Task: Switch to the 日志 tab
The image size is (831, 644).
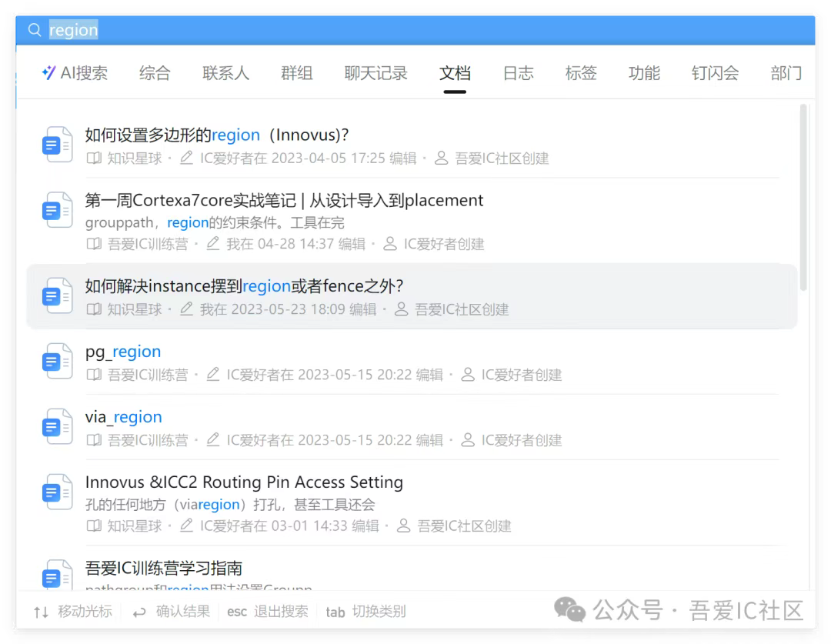Action: click(518, 72)
